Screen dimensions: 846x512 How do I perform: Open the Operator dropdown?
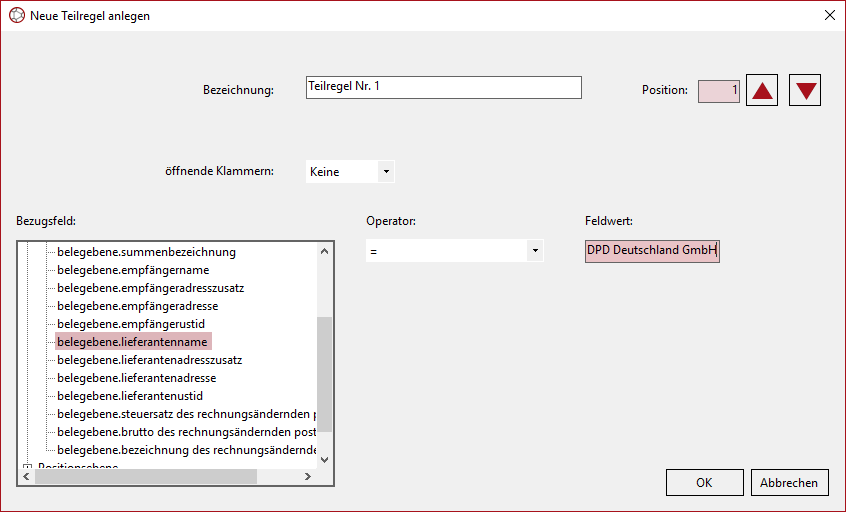point(535,251)
